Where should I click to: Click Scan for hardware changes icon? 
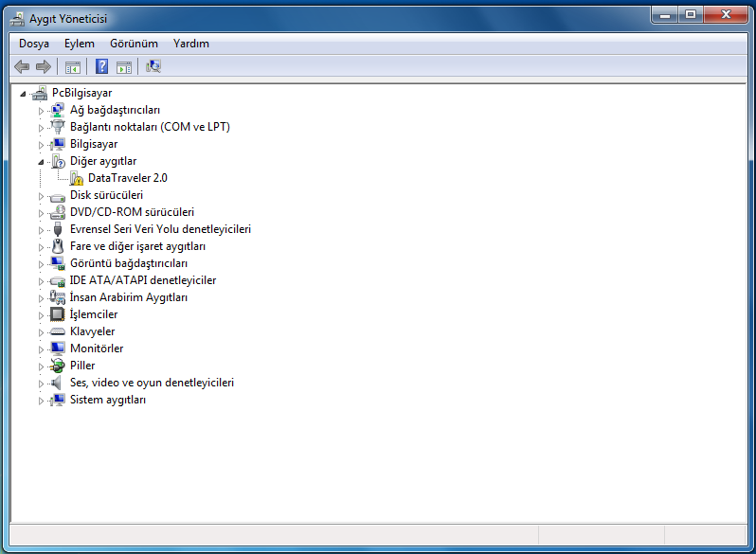[x=153, y=66]
